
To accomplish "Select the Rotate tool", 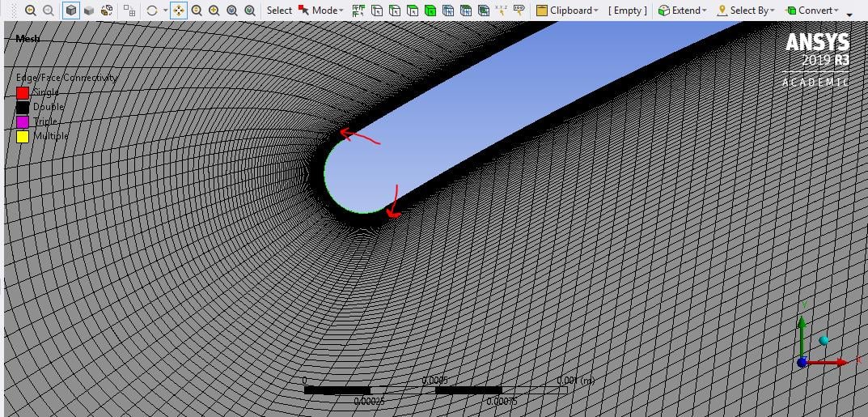I will [152, 10].
